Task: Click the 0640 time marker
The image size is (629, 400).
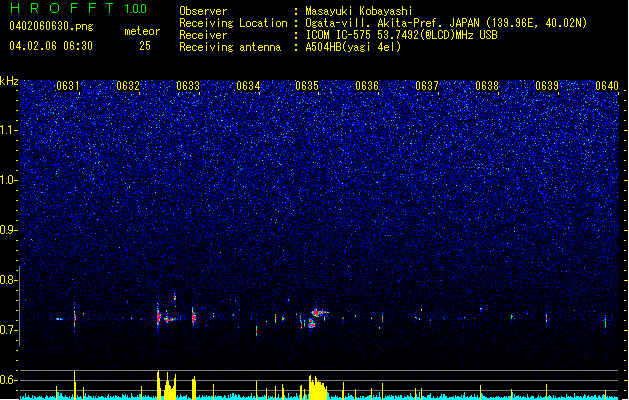Action: pyautogui.click(x=607, y=86)
